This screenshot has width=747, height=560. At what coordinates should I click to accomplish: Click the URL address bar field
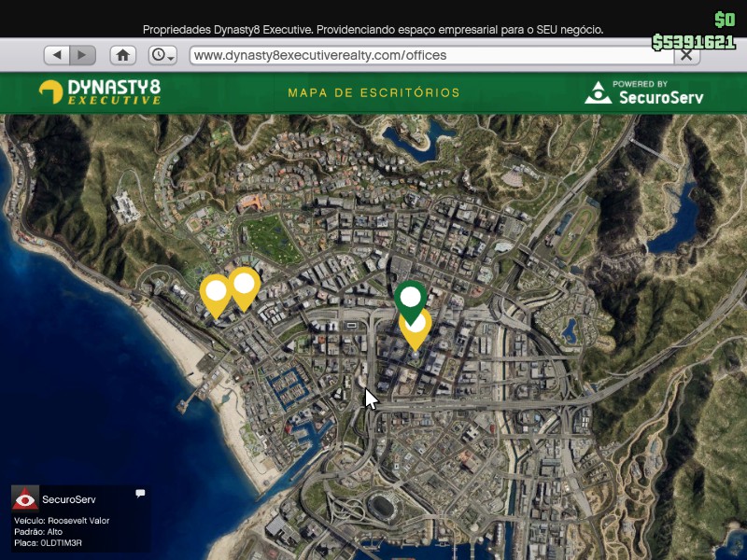(x=431, y=55)
